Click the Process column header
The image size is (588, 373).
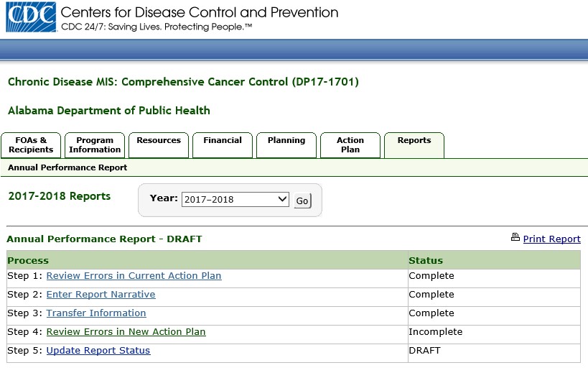pyautogui.click(x=28, y=260)
